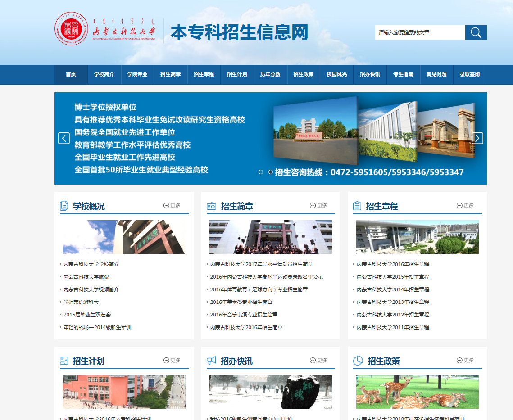Screen dimensions: 513x420
Task: Click the university logo emblem
Action: pyautogui.click(x=69, y=29)
